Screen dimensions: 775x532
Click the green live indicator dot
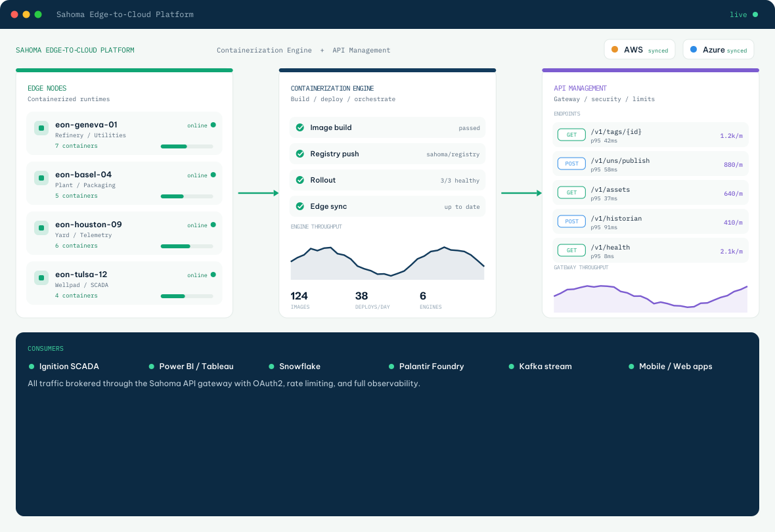pos(755,14)
